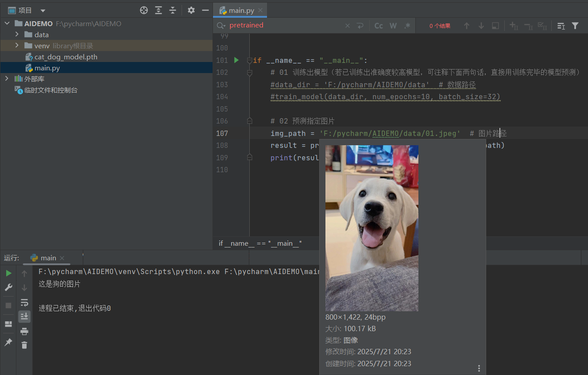
Task: Click the stop process square button
Action: (x=8, y=305)
